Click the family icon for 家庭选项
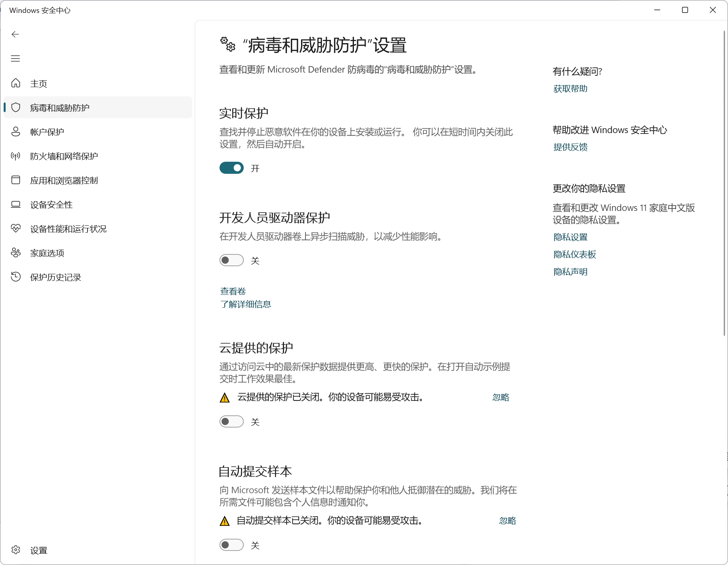The width and height of the screenshot is (728, 565). click(16, 252)
